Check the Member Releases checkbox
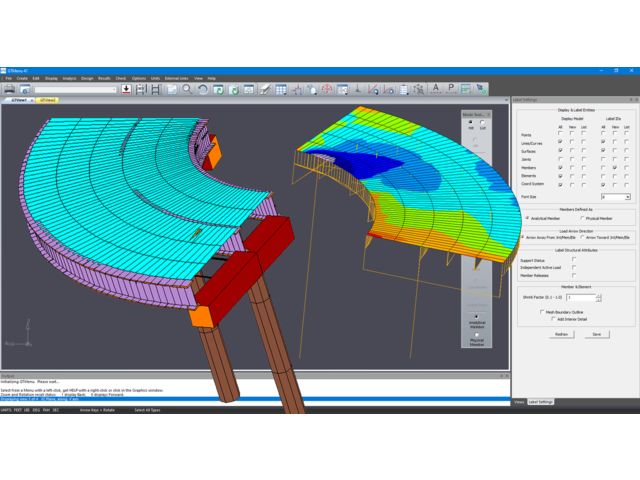 click(573, 275)
